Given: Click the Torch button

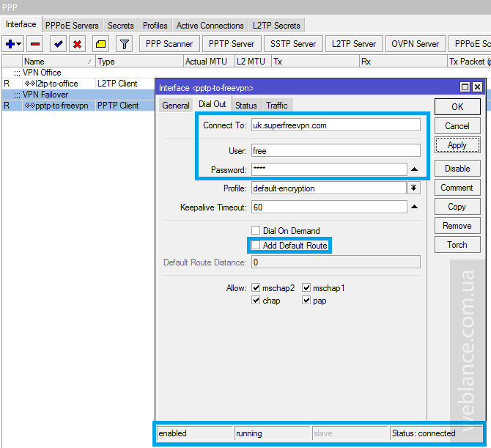Looking at the screenshot, I should [457, 245].
